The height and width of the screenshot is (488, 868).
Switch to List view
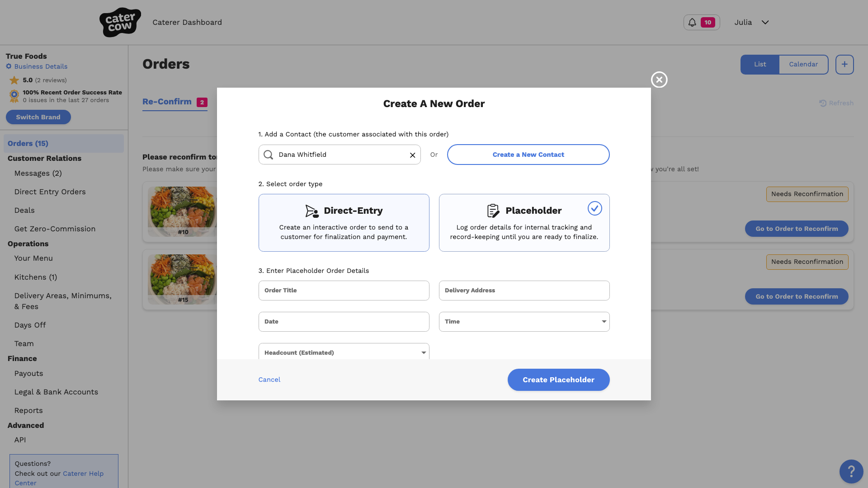pyautogui.click(x=759, y=65)
